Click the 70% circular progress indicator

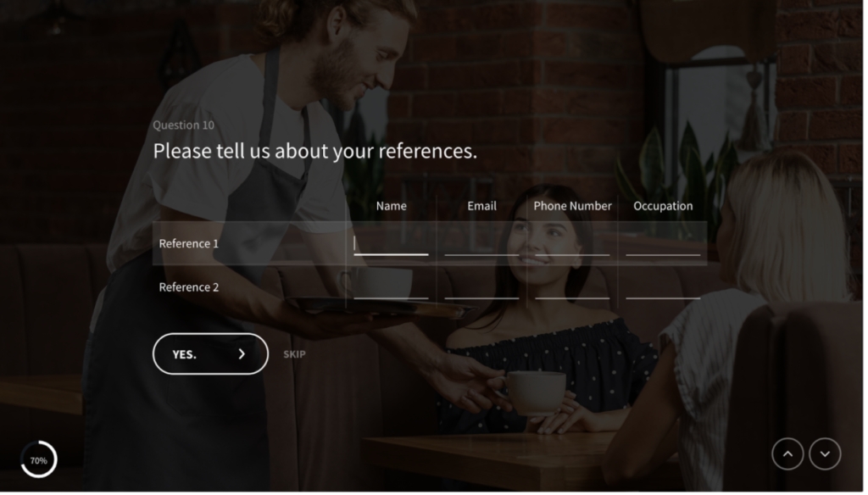(39, 462)
